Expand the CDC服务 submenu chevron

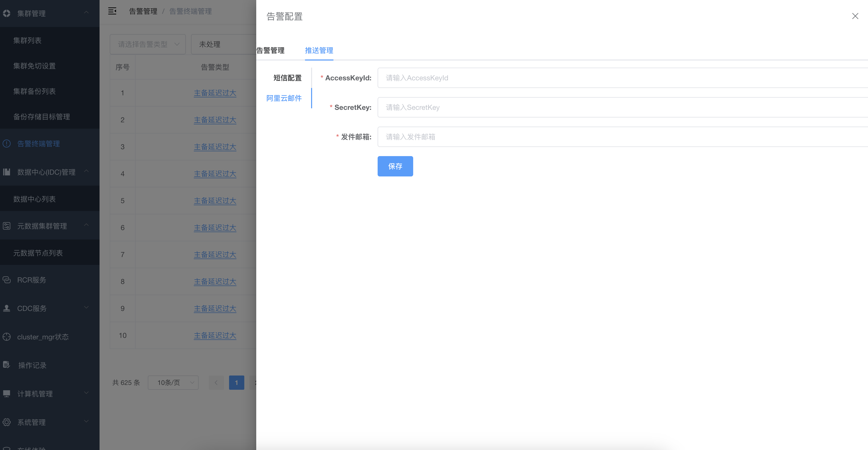coord(86,307)
